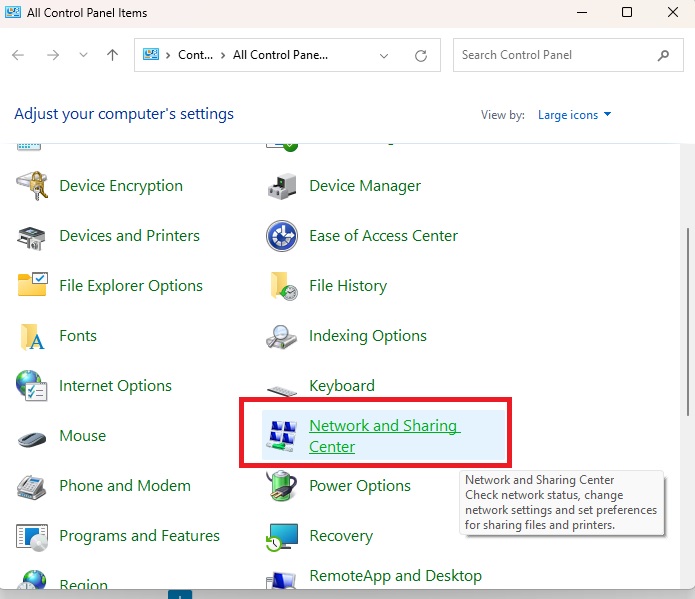Open the Fonts folder icon
The width and height of the screenshot is (695, 599).
[x=32, y=337]
